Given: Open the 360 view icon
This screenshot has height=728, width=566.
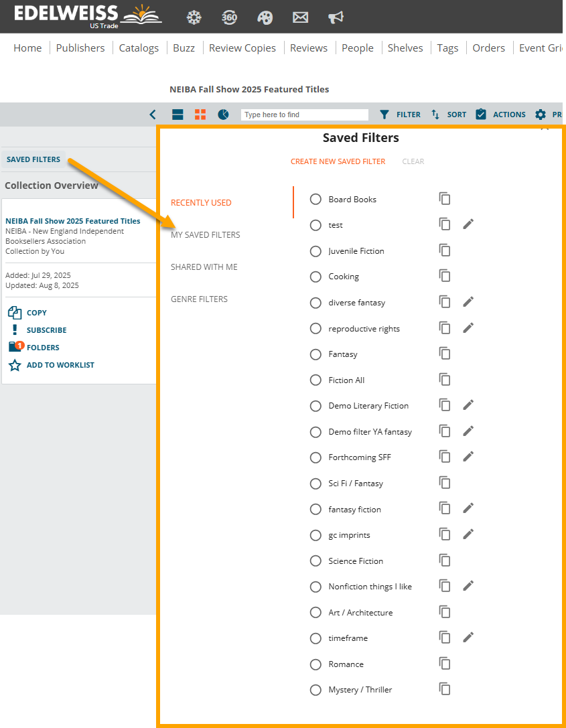Looking at the screenshot, I should coord(229,17).
